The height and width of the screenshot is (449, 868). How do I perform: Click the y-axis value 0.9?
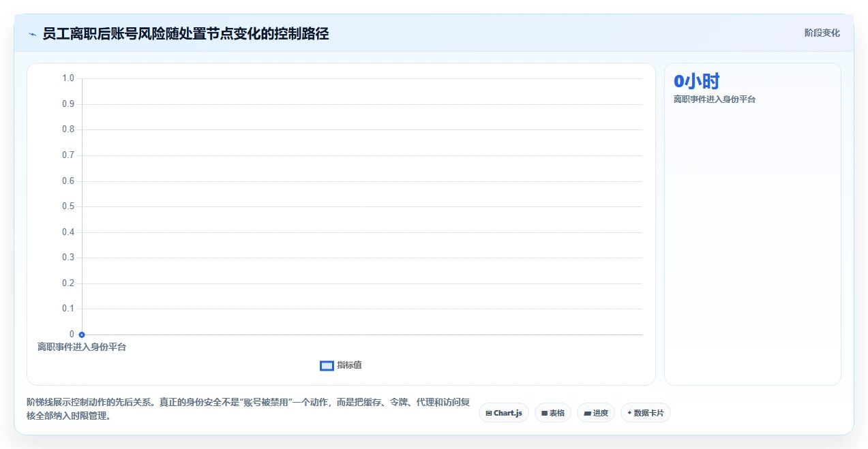(68, 104)
